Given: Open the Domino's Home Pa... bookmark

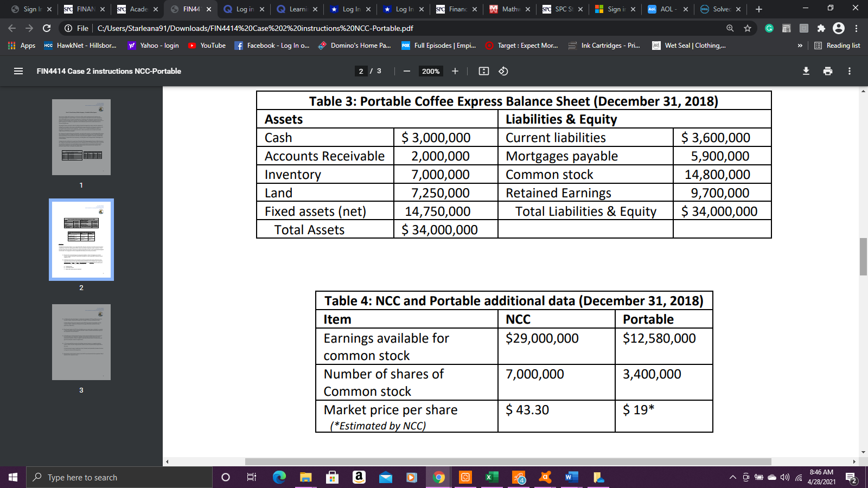Looking at the screenshot, I should click(354, 46).
